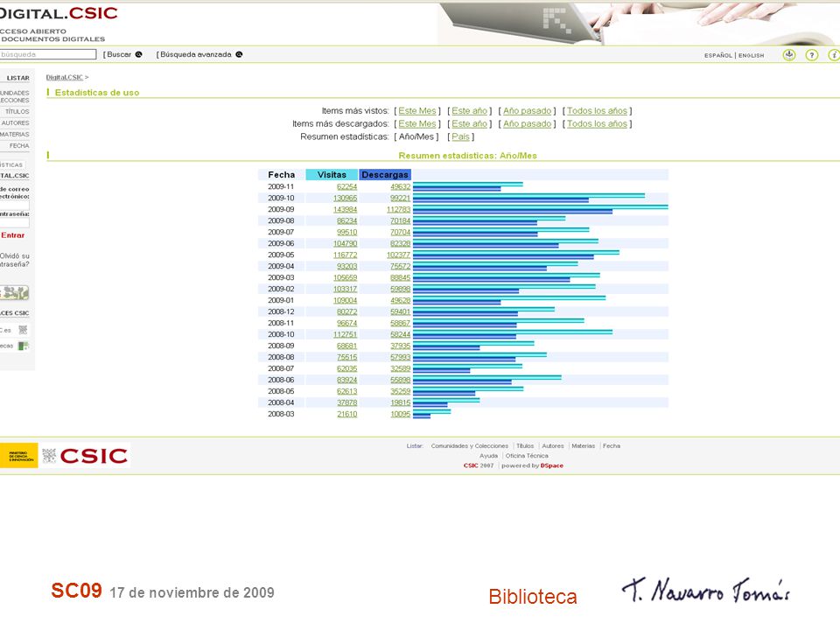The image size is (840, 630).
Task: Click the download icon in the top bar
Action: [x=789, y=54]
